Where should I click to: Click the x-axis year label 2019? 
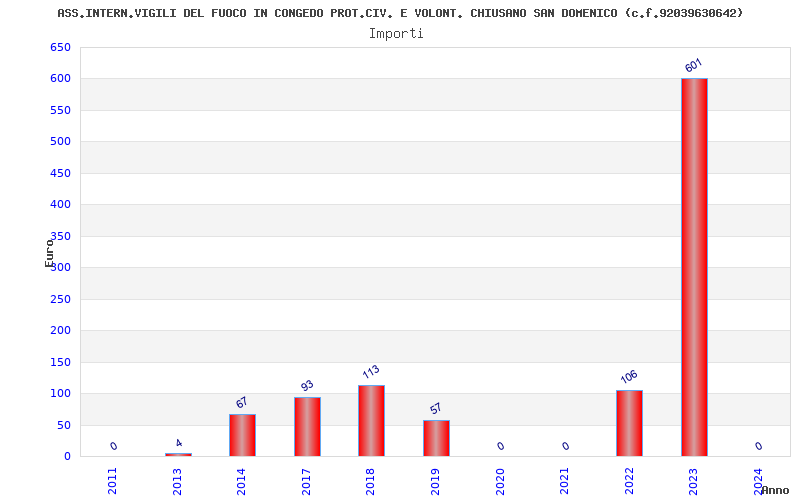(435, 481)
